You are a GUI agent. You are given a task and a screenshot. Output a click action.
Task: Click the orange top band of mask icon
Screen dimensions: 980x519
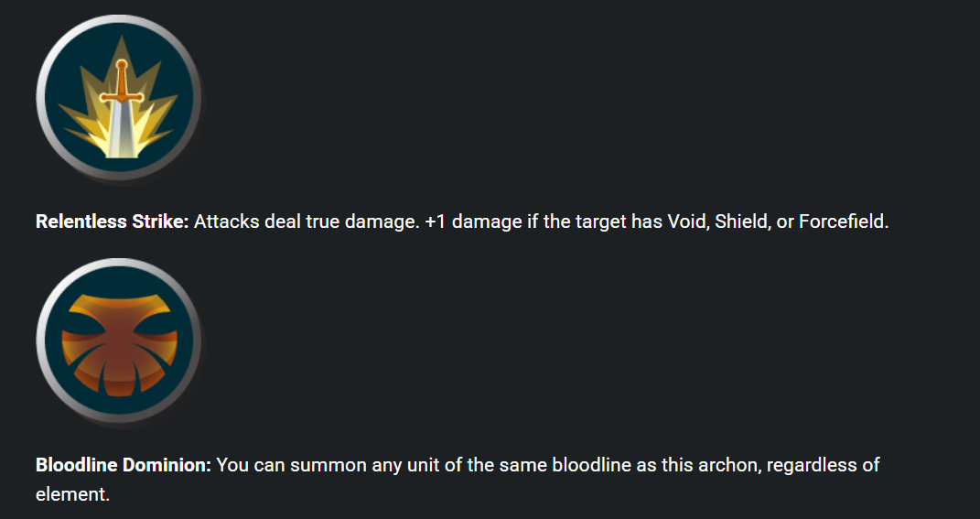pyautogui.click(x=119, y=305)
